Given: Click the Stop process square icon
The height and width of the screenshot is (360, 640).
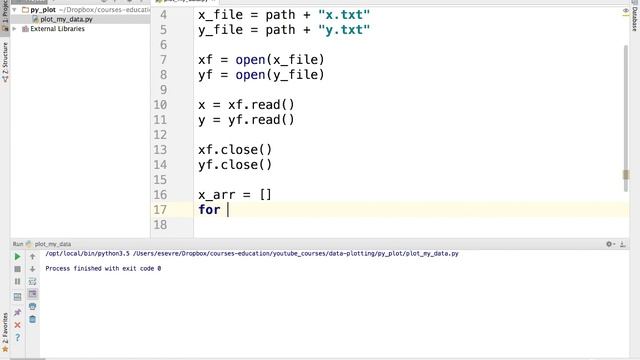Looking at the screenshot, I should (17, 269).
